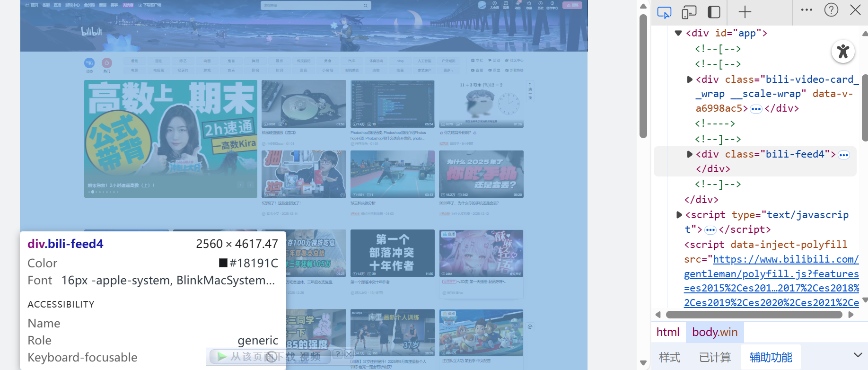Image resolution: width=868 pixels, height=370 pixels.
Task: Click the 换一换 refresh feed button
Action: point(530,91)
